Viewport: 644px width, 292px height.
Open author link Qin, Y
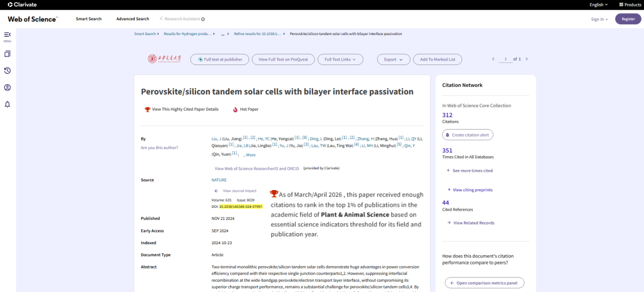409,146
